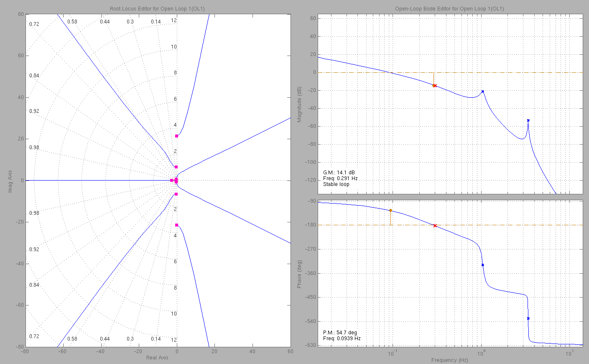This screenshot has height=364, width=589.
Task: Click the 'Freq: 0.291 Hz' readout
Action: tap(340, 178)
